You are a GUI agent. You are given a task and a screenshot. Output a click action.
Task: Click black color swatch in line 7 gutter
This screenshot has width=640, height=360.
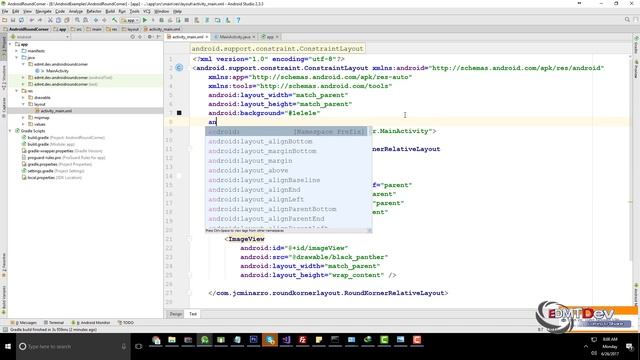click(179, 113)
